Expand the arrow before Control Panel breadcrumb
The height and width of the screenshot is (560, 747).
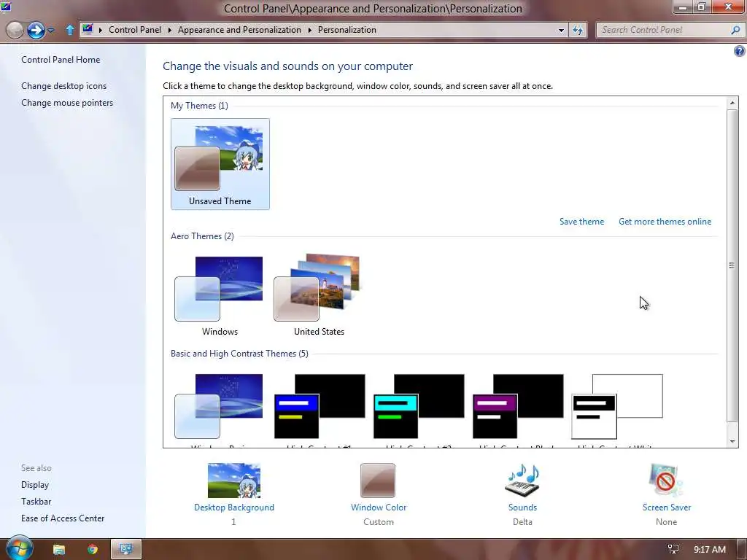click(x=101, y=30)
